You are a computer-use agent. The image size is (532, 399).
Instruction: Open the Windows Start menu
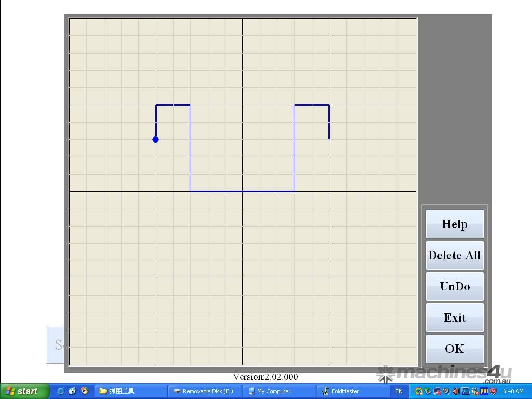24,391
